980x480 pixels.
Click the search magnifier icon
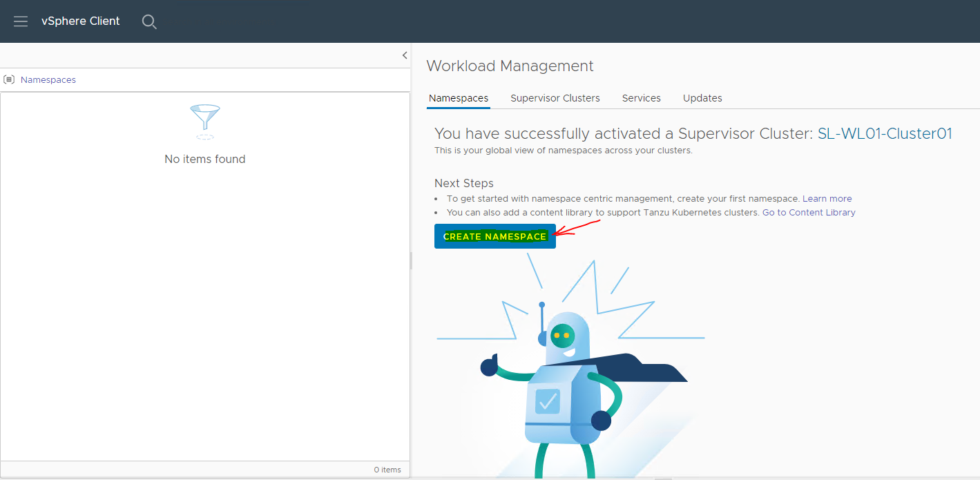click(x=149, y=21)
